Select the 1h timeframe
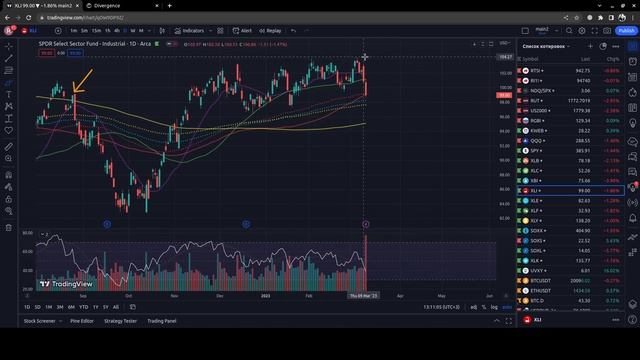Screen dimensions: 640x360 108,31
